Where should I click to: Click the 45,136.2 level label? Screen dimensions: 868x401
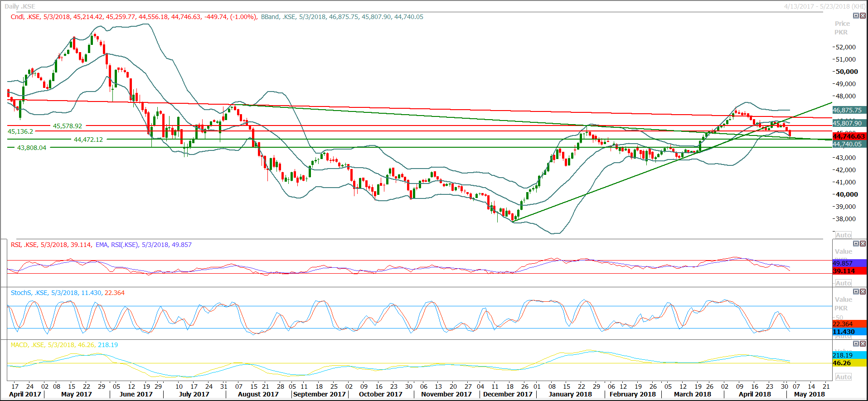coord(20,131)
